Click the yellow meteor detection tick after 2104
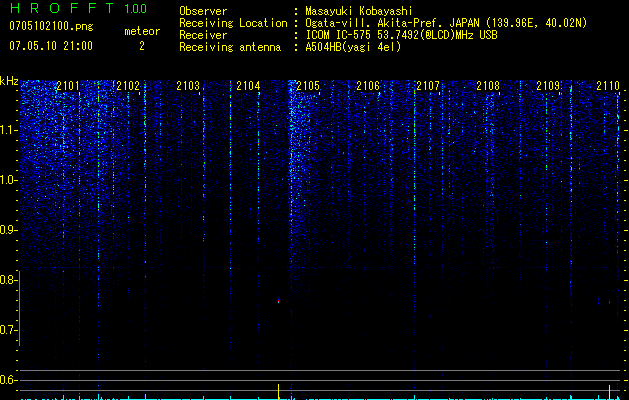 pyautogui.click(x=278, y=392)
